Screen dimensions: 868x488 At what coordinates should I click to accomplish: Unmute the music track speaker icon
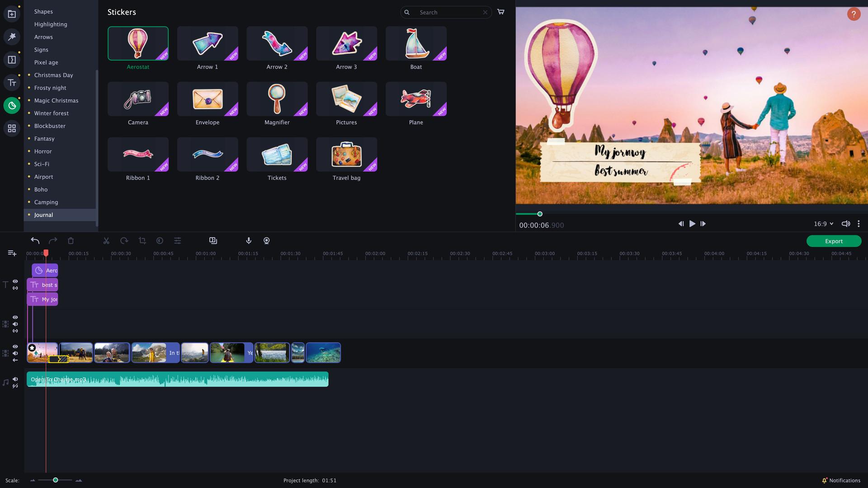pos(15,380)
